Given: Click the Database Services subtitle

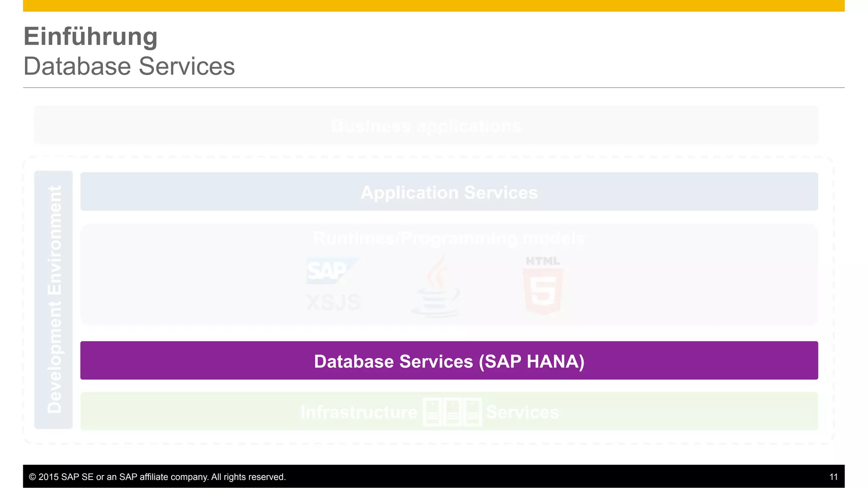Looking at the screenshot, I should tap(129, 67).
